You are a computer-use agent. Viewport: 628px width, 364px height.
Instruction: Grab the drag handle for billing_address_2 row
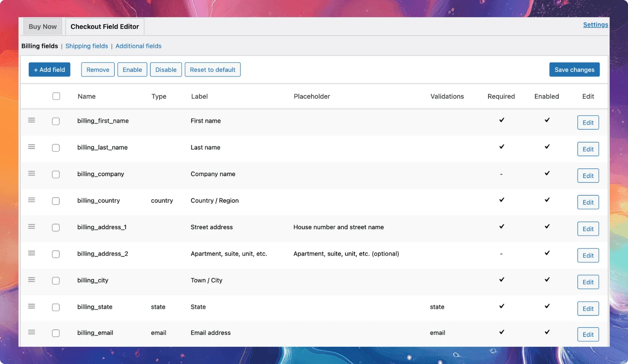[x=31, y=253]
